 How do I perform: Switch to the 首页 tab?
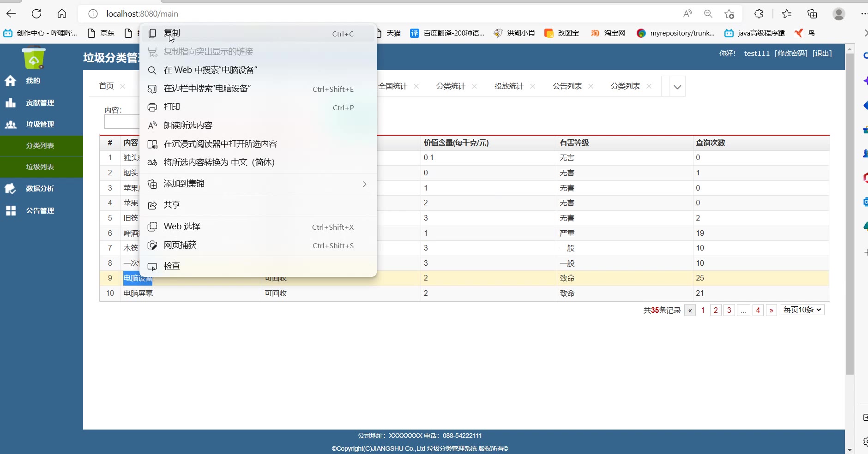(x=106, y=86)
